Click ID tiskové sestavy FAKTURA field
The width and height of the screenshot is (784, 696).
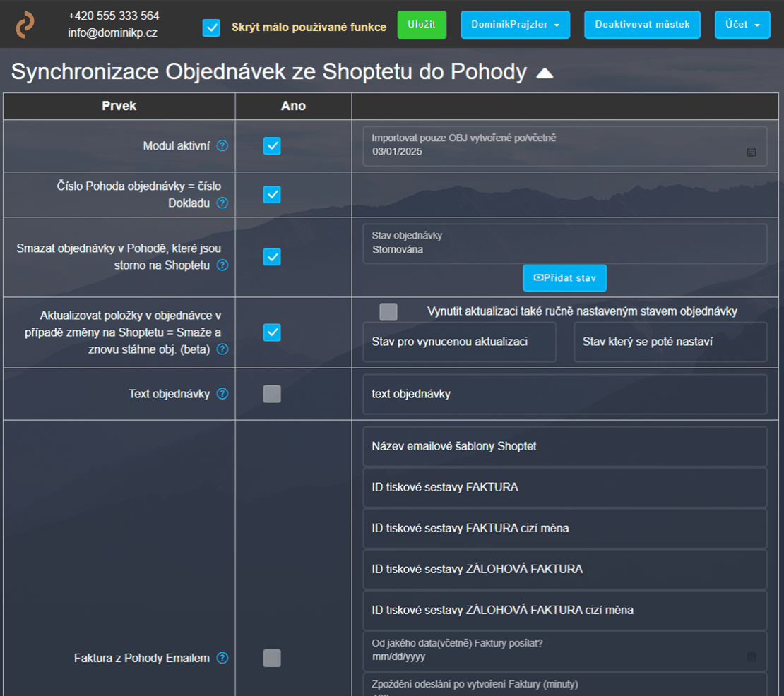coord(565,487)
